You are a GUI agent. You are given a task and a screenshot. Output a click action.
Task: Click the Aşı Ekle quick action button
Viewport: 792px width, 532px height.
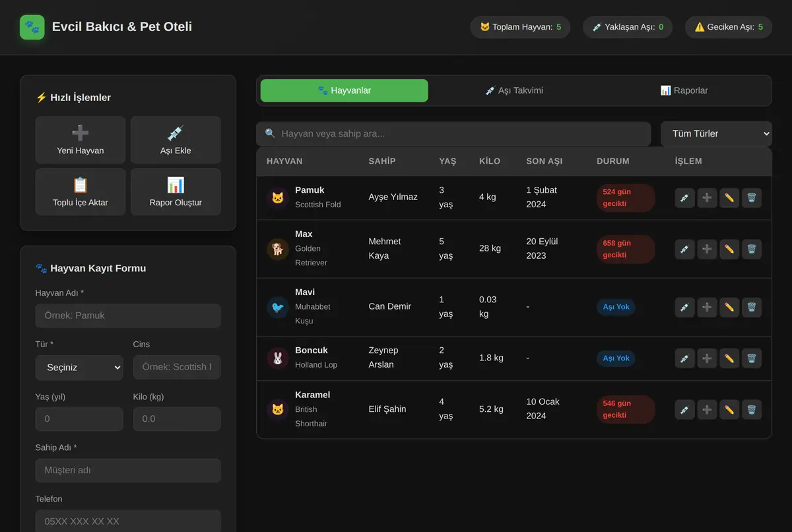click(x=176, y=140)
